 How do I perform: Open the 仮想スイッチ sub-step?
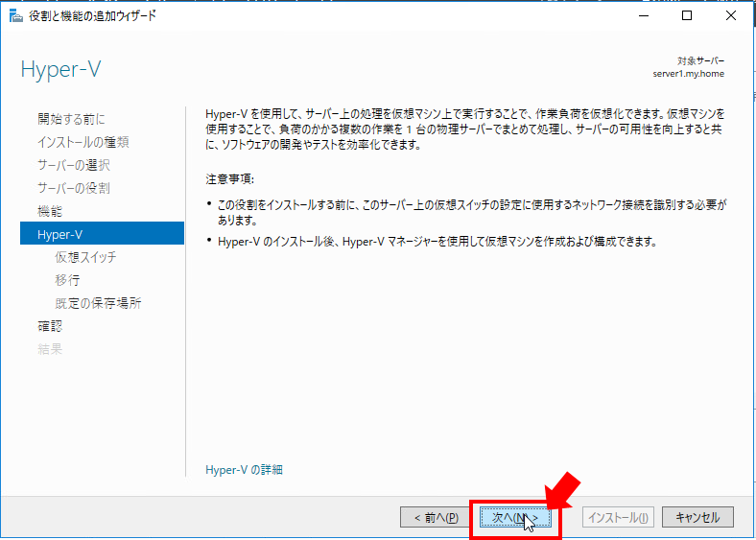pyautogui.click(x=85, y=257)
